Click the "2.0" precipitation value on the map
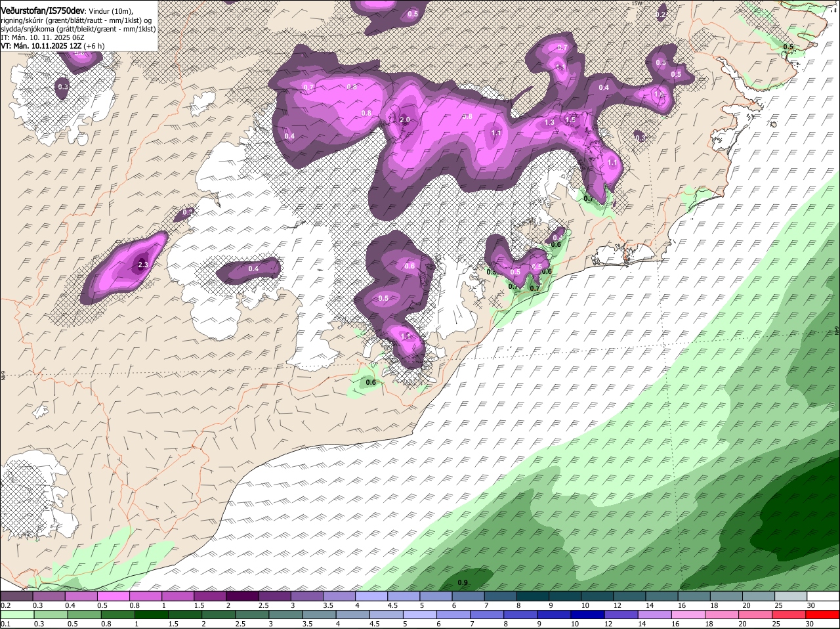Viewport: 840px width, 629px height. (404, 119)
